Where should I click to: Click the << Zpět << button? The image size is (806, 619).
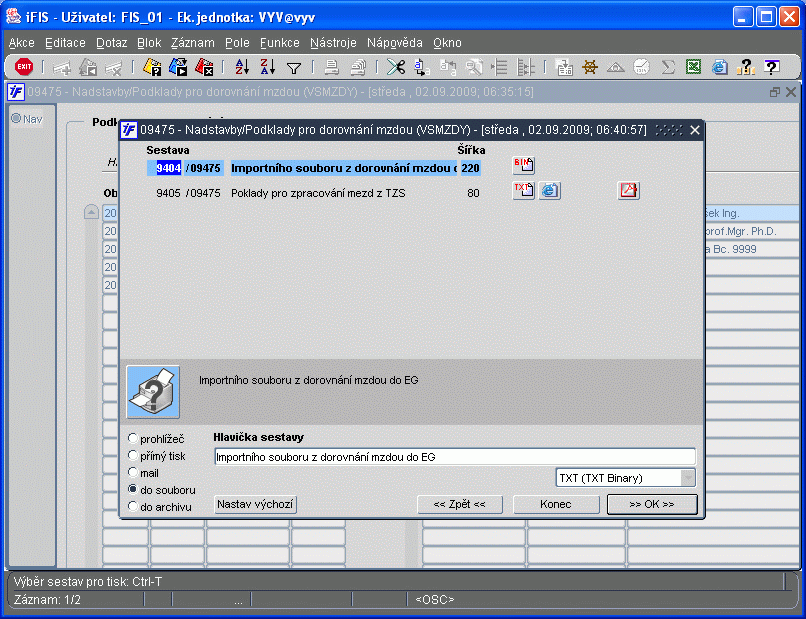click(460, 504)
